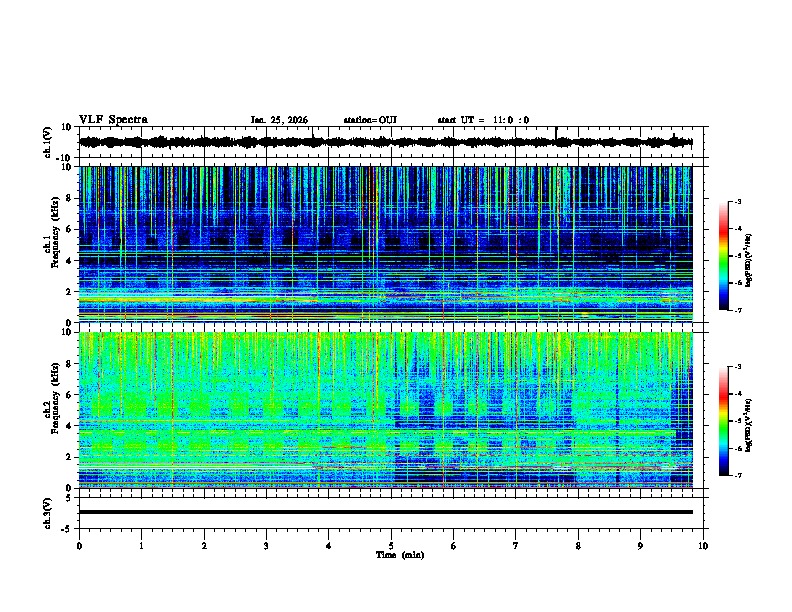Click time axis tick label '4' under ch.3
792x612 pixels.
coord(329,546)
